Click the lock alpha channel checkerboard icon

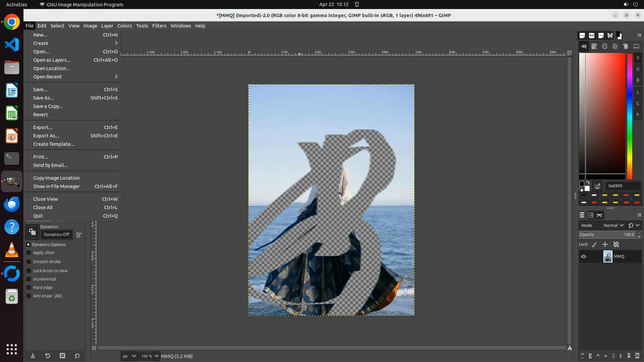[x=616, y=245]
